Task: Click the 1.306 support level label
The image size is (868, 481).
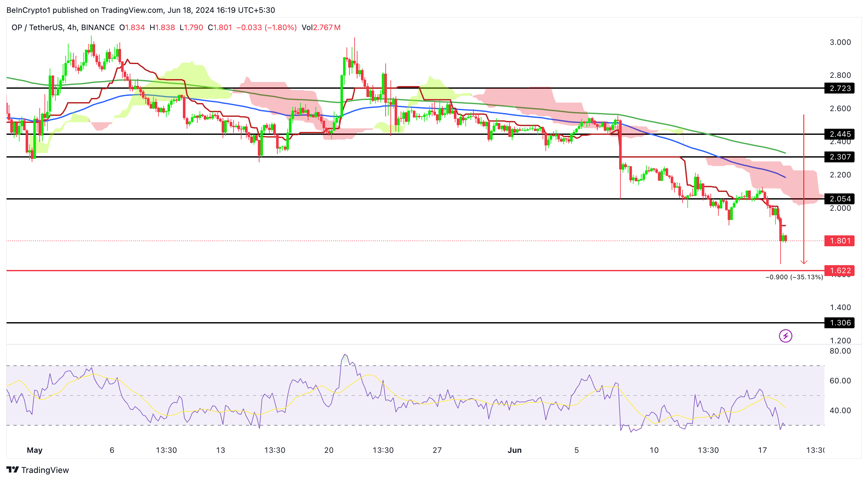Action: point(839,323)
